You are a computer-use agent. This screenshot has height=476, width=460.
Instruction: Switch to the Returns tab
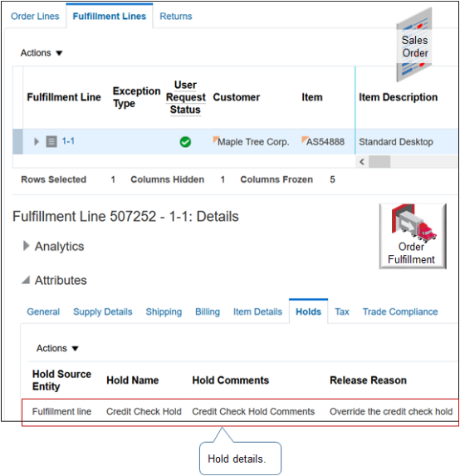[176, 16]
